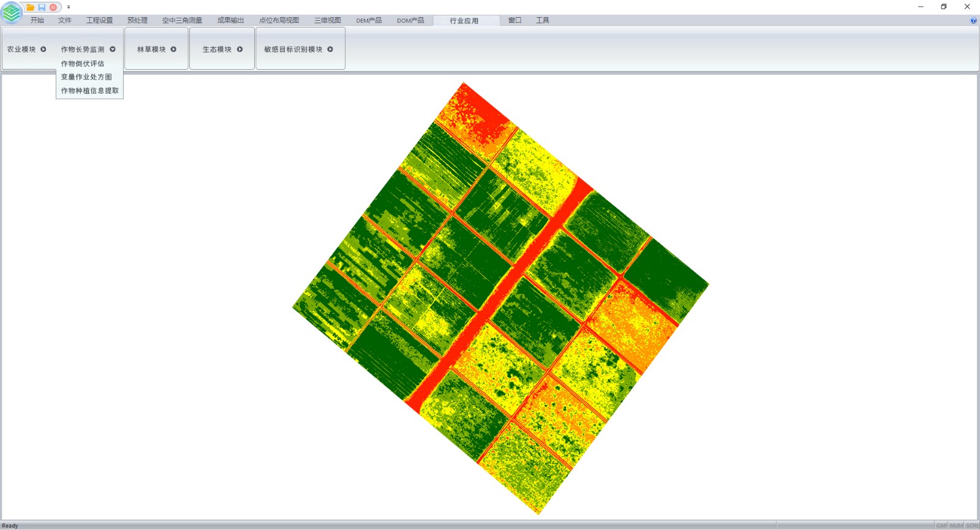Open project with the yellow folder icon

click(x=30, y=7)
